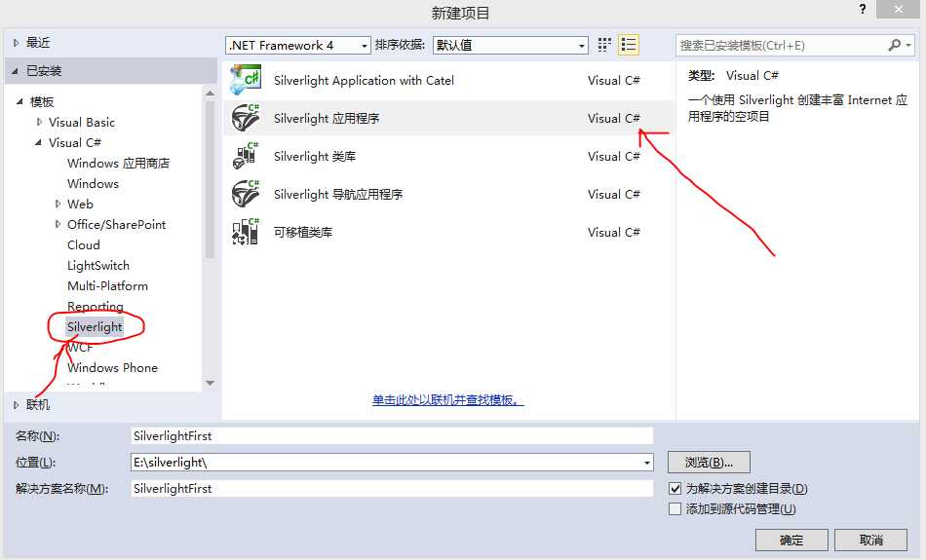Click the 解决方案名称 input field
This screenshot has width=926, height=560.
click(392, 489)
